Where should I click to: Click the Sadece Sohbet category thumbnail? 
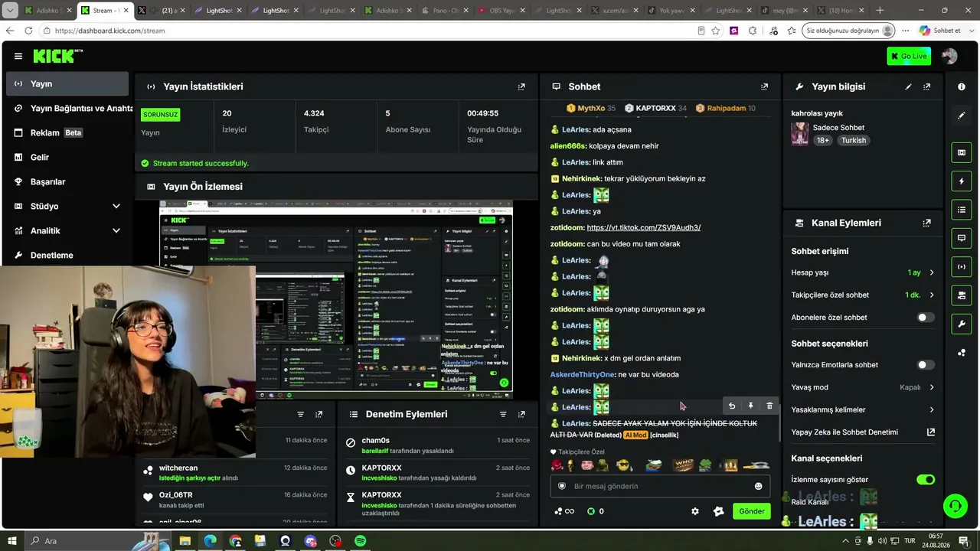[800, 134]
